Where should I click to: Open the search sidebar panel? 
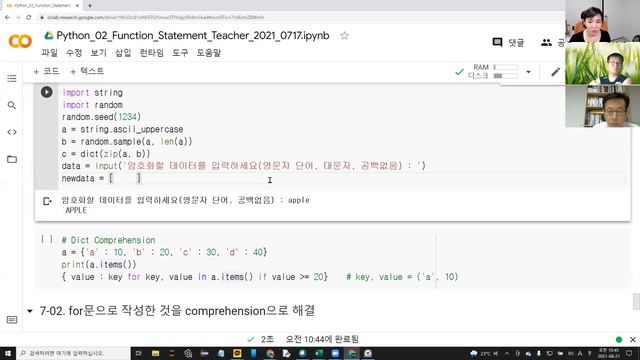tap(12, 105)
